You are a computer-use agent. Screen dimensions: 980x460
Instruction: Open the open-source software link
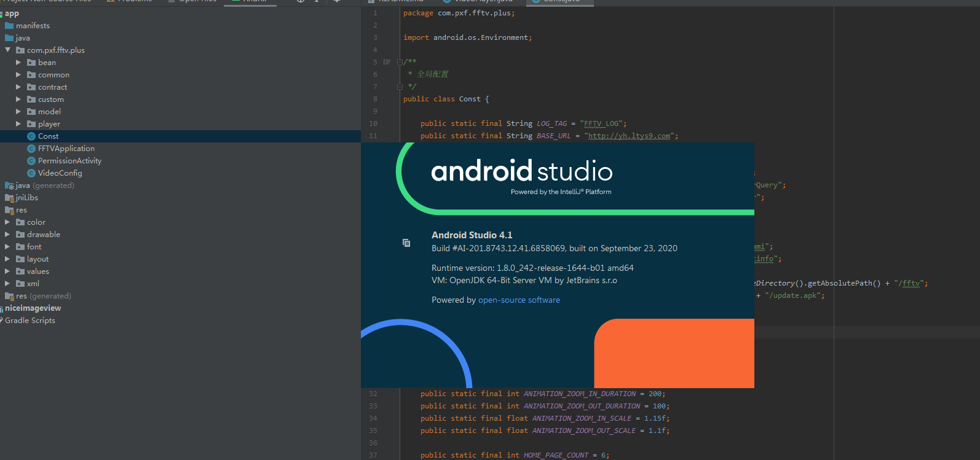(x=519, y=300)
